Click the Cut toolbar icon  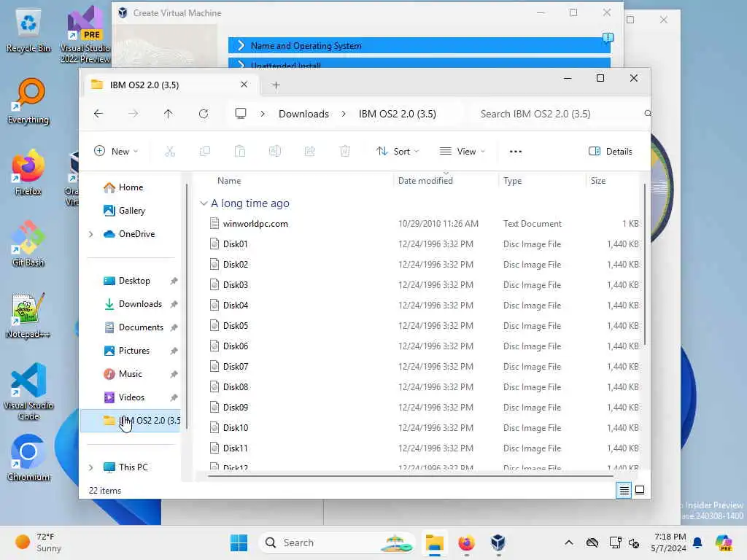[170, 152]
